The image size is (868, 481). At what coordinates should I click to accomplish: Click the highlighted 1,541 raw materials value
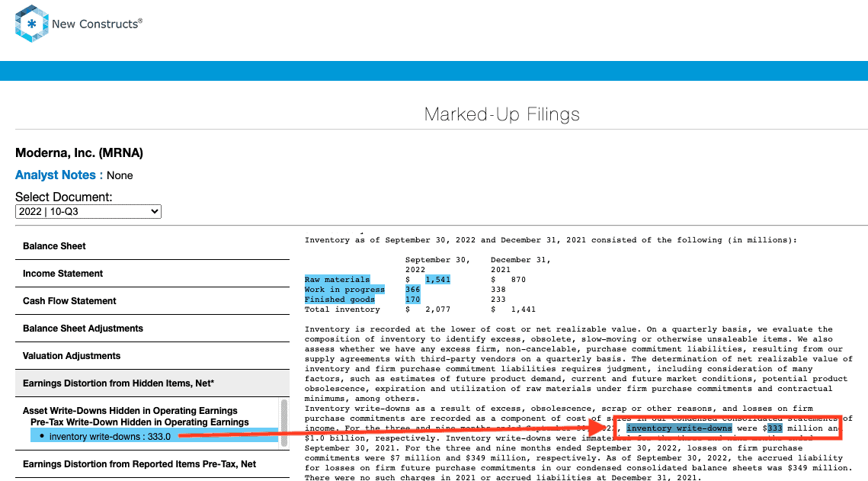coord(437,280)
